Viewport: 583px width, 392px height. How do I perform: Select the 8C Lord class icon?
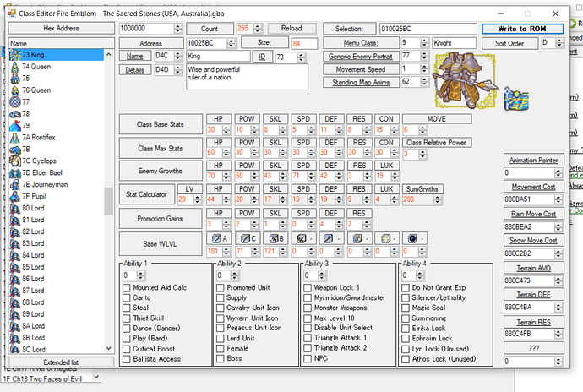click(15, 349)
